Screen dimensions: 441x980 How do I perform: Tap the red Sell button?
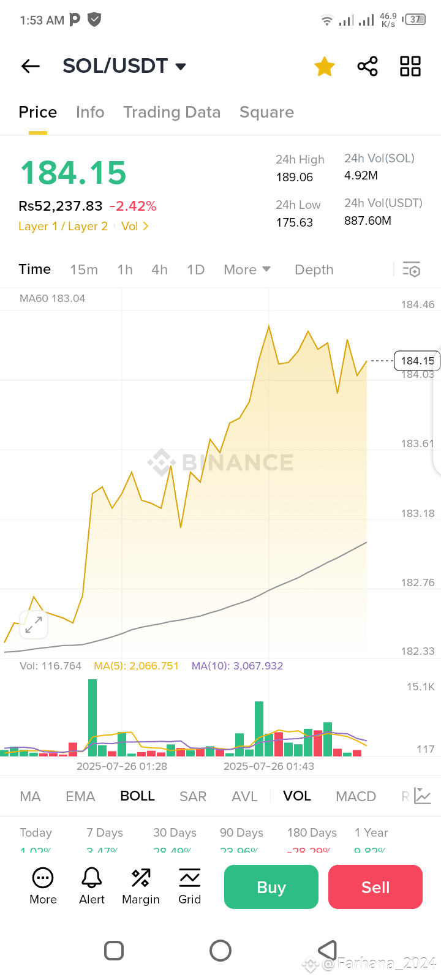(x=375, y=887)
